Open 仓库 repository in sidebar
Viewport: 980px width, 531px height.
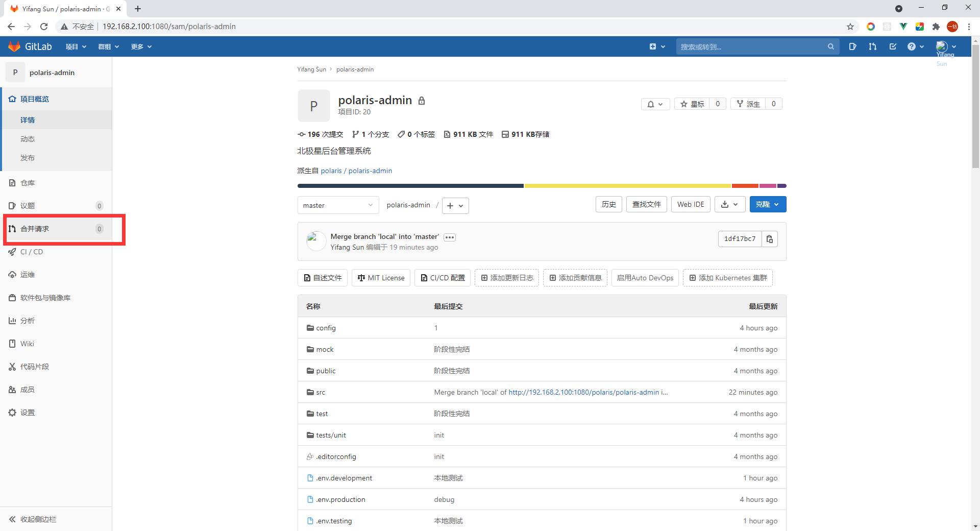tap(56, 183)
